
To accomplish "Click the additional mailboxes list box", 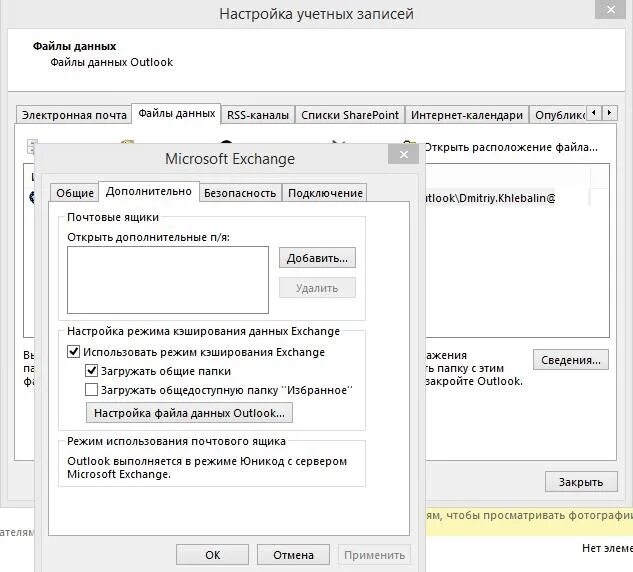I will click(168, 280).
